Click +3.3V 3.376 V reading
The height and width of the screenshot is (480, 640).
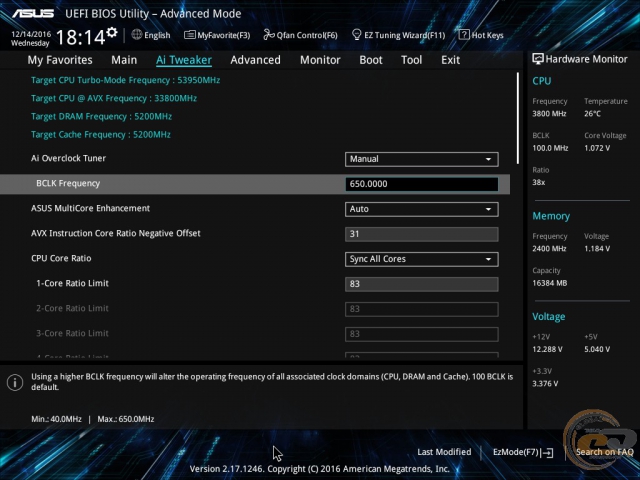pos(545,383)
